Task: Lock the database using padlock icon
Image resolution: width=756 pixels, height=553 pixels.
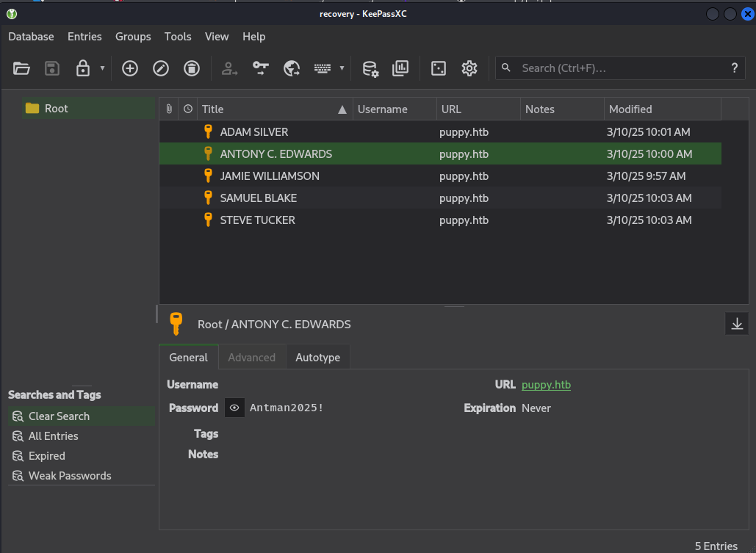Action: (x=82, y=68)
